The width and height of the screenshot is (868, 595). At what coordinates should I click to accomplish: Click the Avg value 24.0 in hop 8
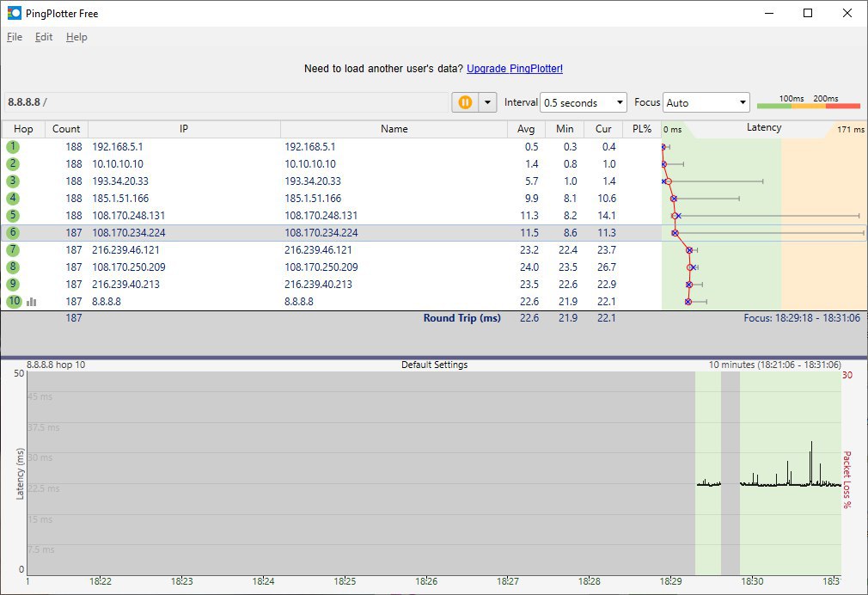pyautogui.click(x=529, y=267)
